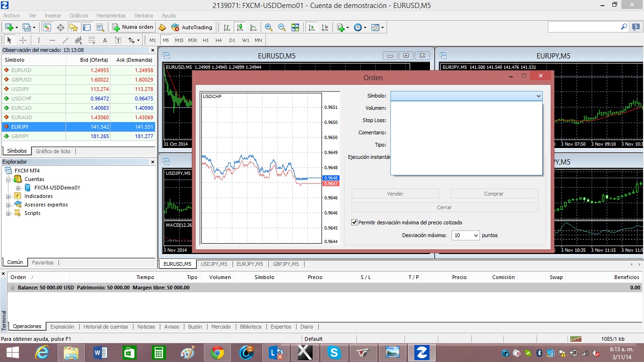
Task: Toggle the Terminal panel toolbar icon
Action: pyautogui.click(x=87, y=27)
